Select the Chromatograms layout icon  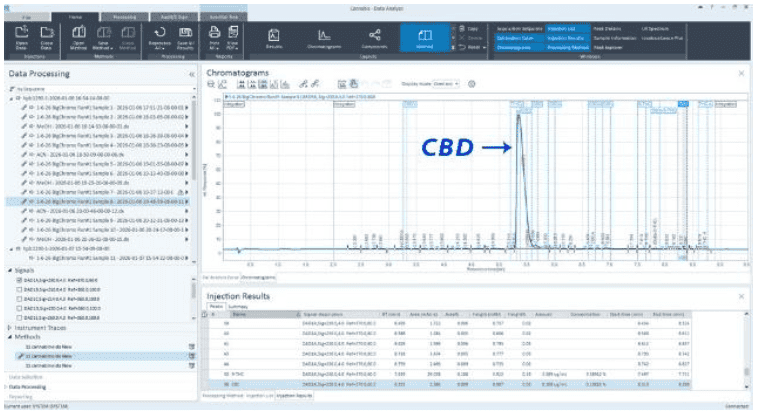pyautogui.click(x=322, y=39)
